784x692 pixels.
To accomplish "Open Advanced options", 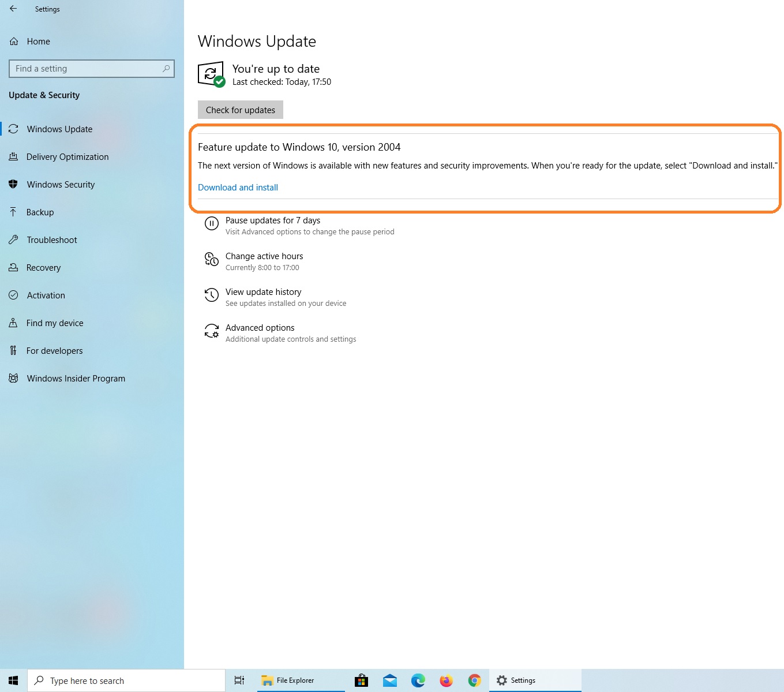I will click(x=260, y=328).
